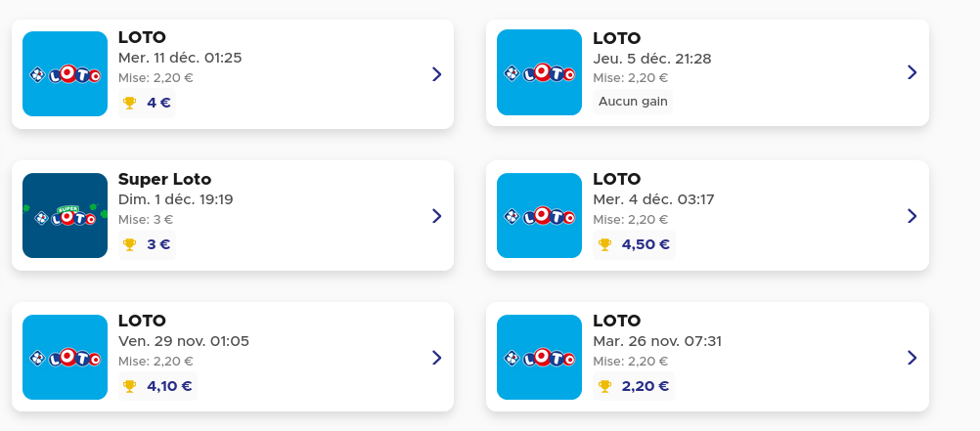Viewport: 980px width, 431px height.
Task: Click the LOTO logo on the 4 déc. ticket
Action: point(539,215)
